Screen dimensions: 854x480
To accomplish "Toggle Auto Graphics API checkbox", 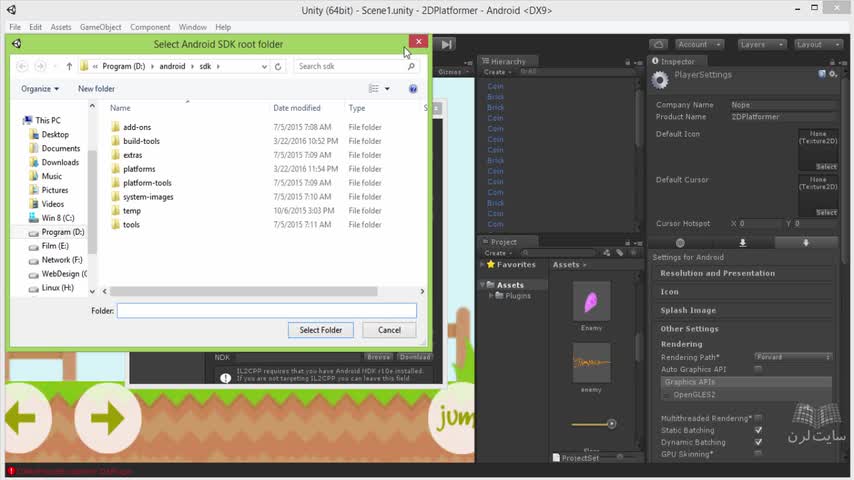I will (758, 369).
